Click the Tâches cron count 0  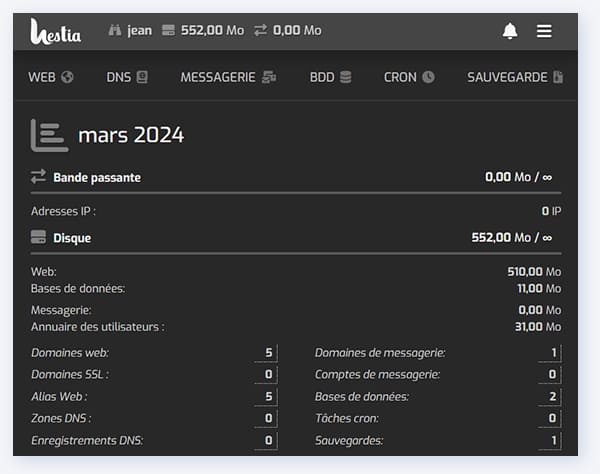pos(552,418)
